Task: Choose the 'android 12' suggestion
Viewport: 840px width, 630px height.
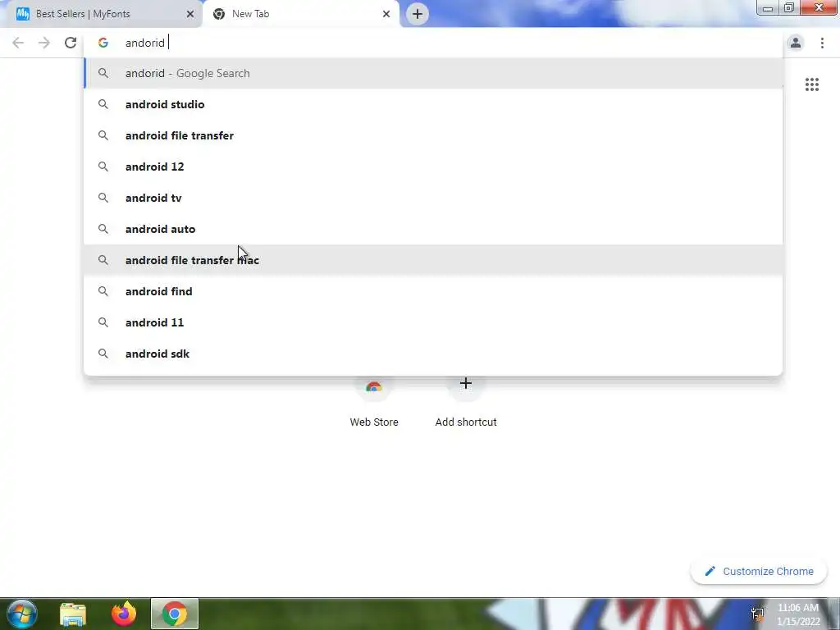Action: 433,167
